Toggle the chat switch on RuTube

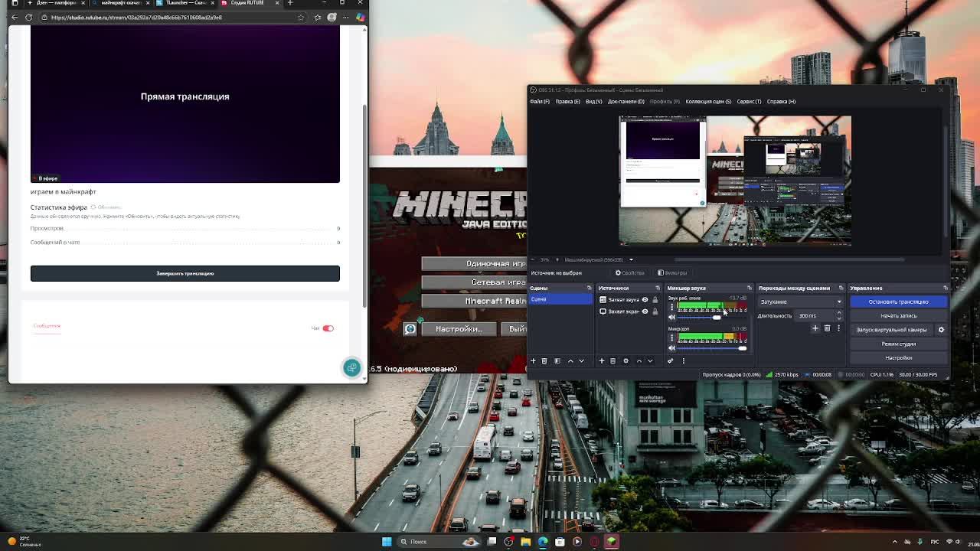pos(328,328)
